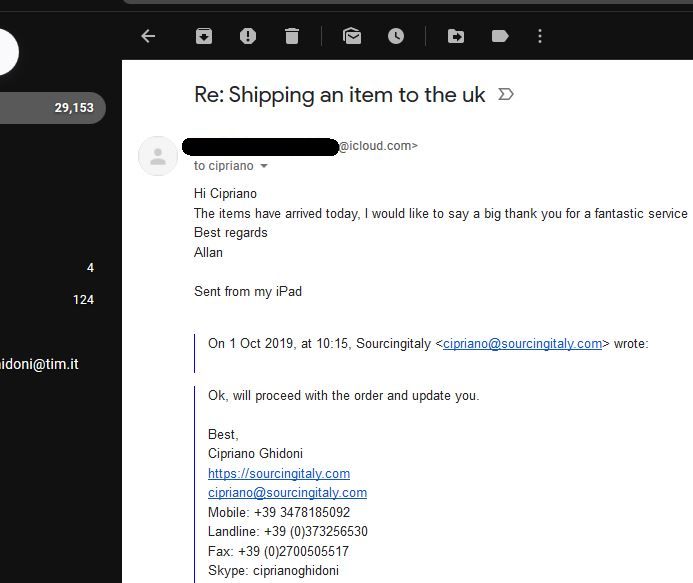Select the Inbox folder showing 29,153
Screen dimensions: 693x583
[53, 108]
